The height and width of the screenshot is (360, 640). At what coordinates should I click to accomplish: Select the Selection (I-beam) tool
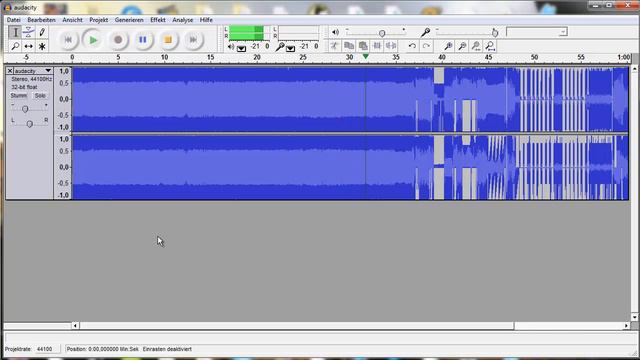15,32
